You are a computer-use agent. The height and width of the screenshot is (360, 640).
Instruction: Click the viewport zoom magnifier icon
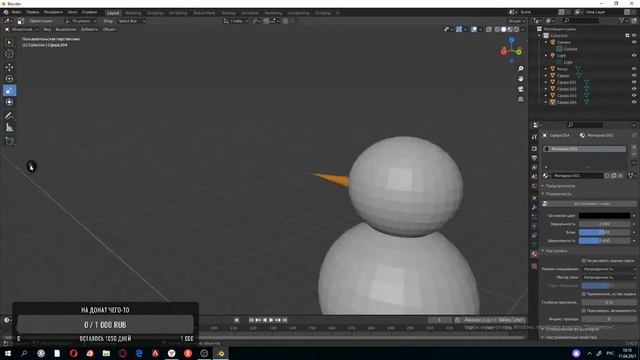[x=520, y=69]
